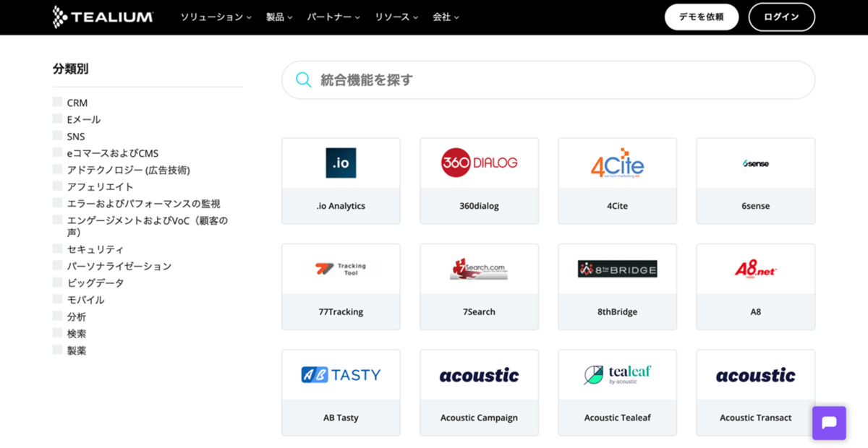Select the 6sense logo
The image size is (868, 448).
click(x=755, y=163)
